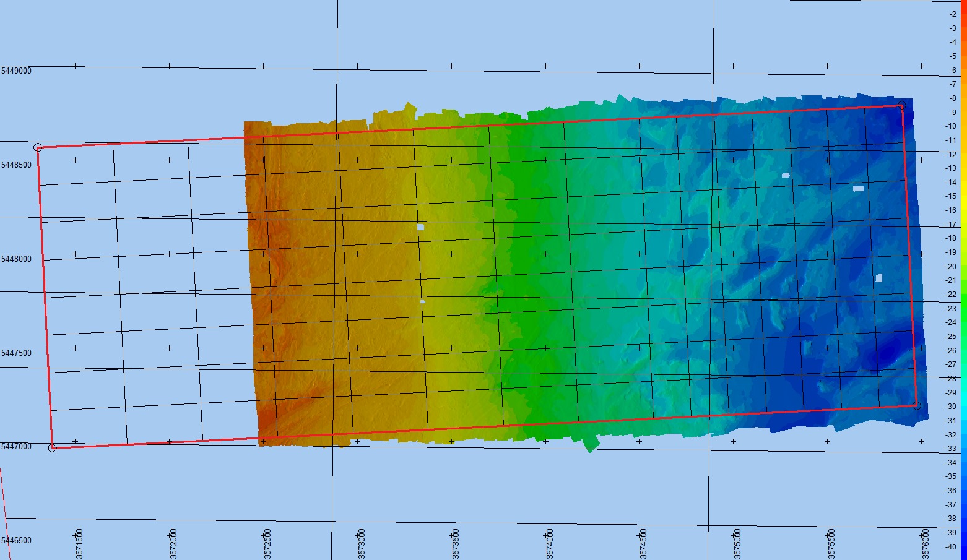Click the -33 depth value on color scale

click(x=950, y=449)
